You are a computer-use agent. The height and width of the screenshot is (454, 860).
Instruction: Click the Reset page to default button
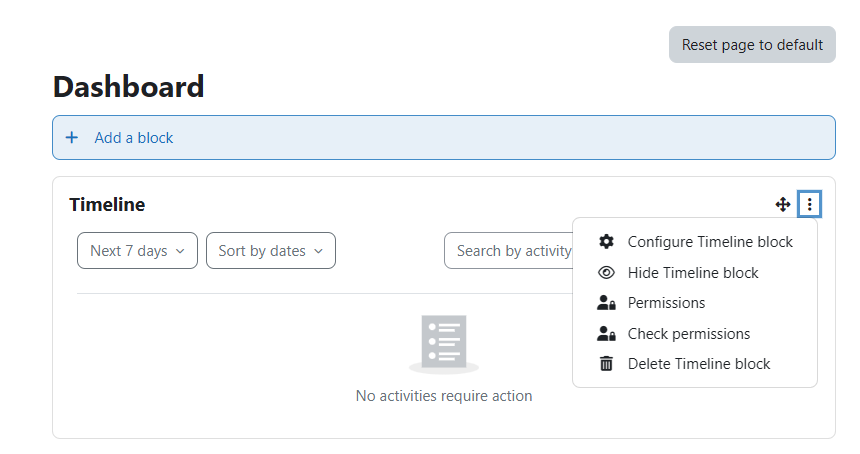[x=752, y=44]
